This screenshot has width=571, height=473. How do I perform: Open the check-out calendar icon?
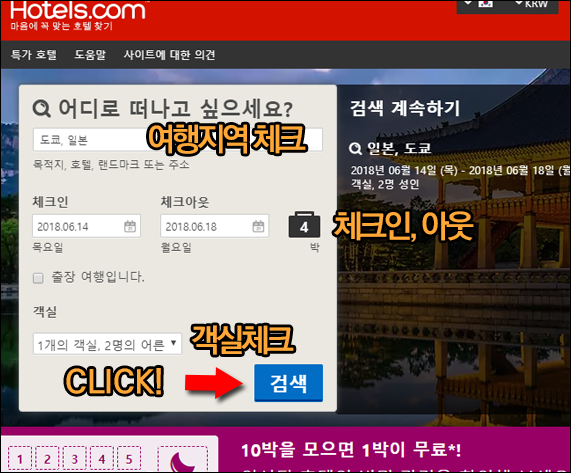tap(258, 226)
